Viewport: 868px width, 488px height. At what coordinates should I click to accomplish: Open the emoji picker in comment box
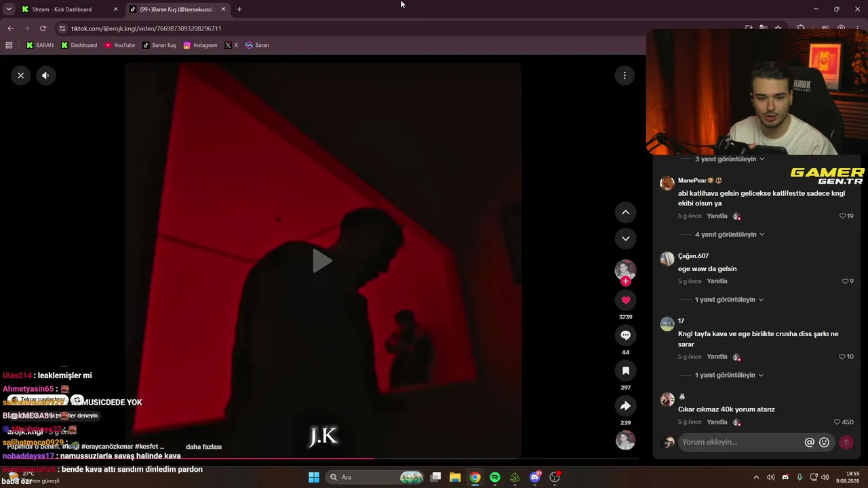pos(824,442)
